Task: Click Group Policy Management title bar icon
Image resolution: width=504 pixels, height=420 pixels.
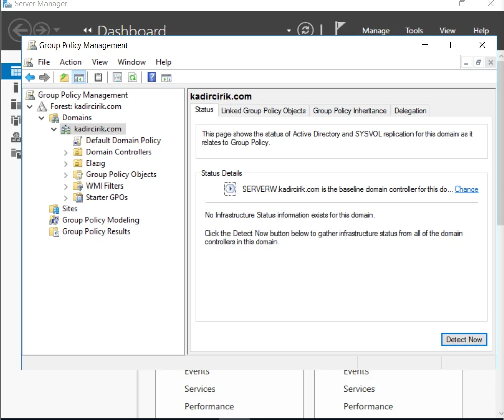Action: coord(31,45)
